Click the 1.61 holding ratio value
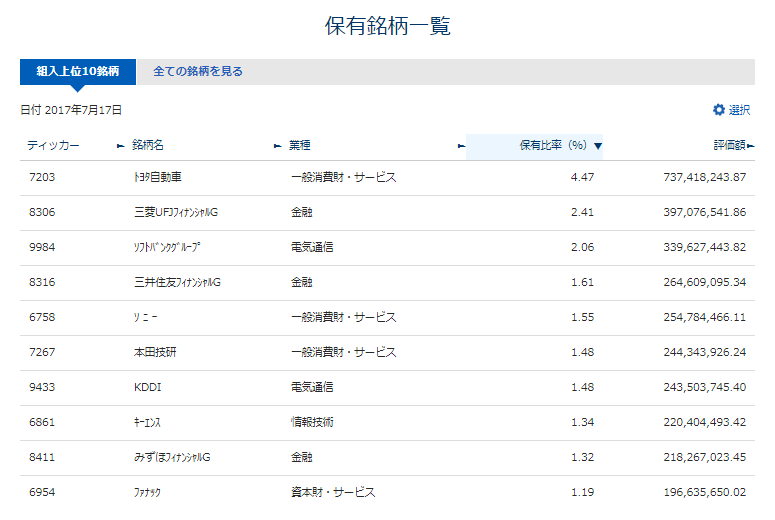The image size is (775, 520). (x=582, y=282)
